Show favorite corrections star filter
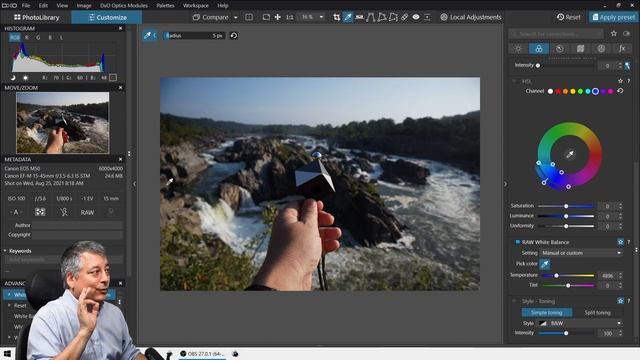Viewport: 640px width, 360px height. click(x=614, y=33)
